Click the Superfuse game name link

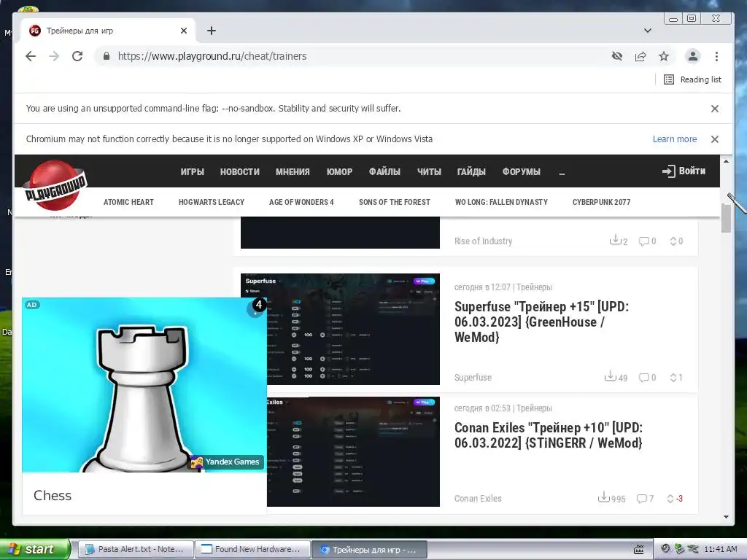point(473,377)
